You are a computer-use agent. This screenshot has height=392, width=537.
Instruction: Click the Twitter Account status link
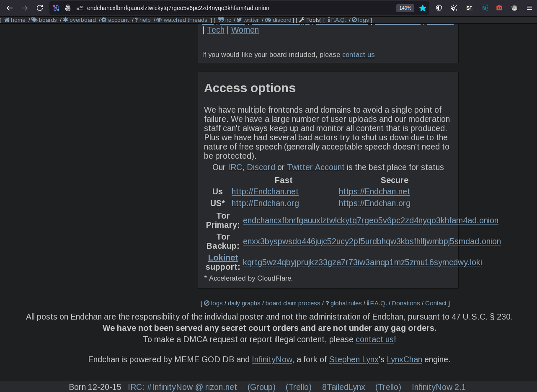(x=315, y=167)
